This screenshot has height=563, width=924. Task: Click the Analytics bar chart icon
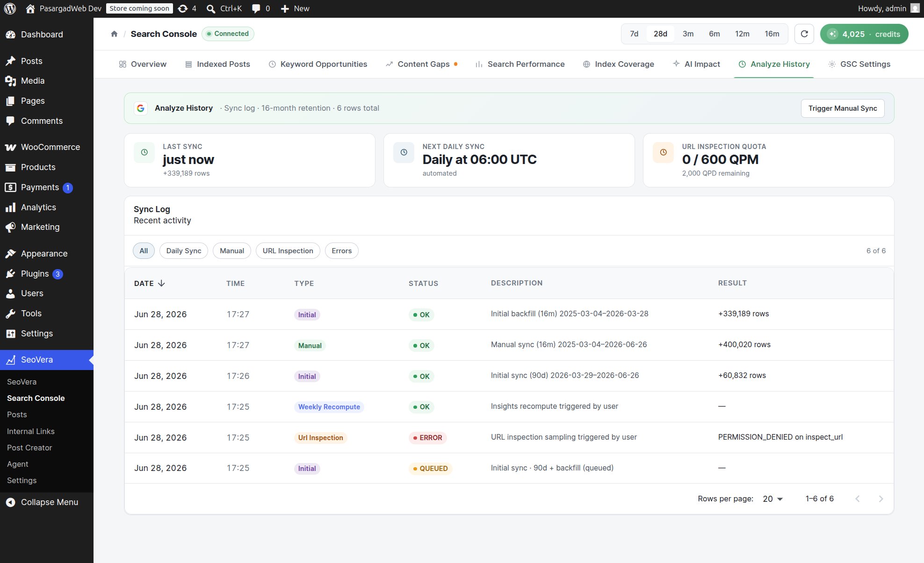click(x=10, y=207)
